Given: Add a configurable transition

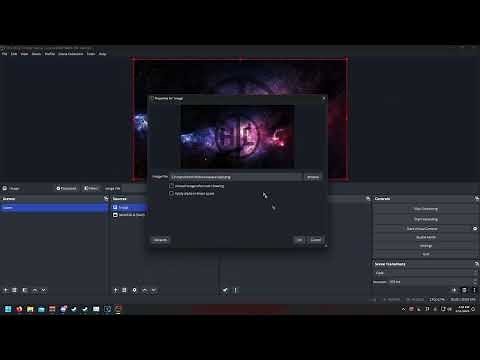Looking at the screenshot, I should [454, 290].
